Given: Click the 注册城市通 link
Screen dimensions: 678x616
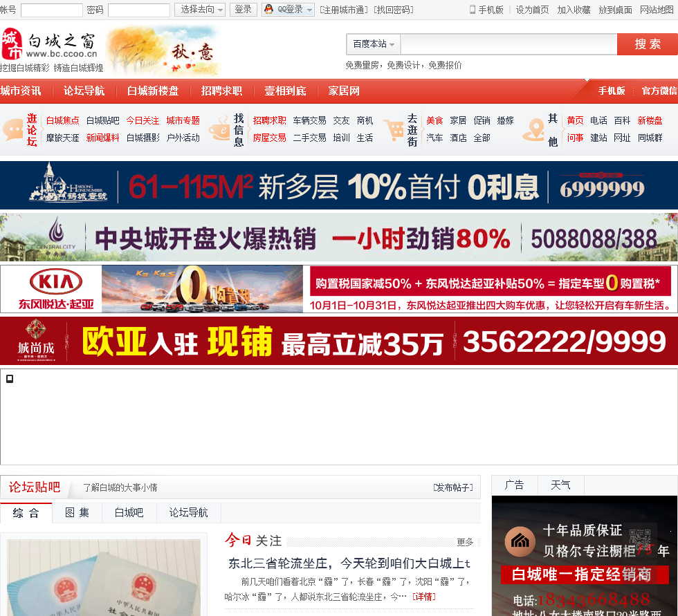Looking at the screenshot, I should coord(344,10).
